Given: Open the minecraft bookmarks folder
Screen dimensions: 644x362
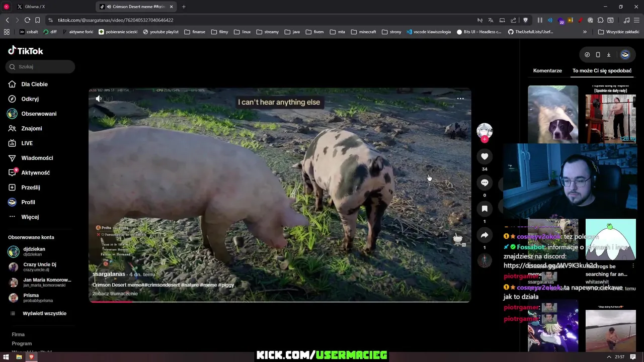Looking at the screenshot, I should click(364, 32).
